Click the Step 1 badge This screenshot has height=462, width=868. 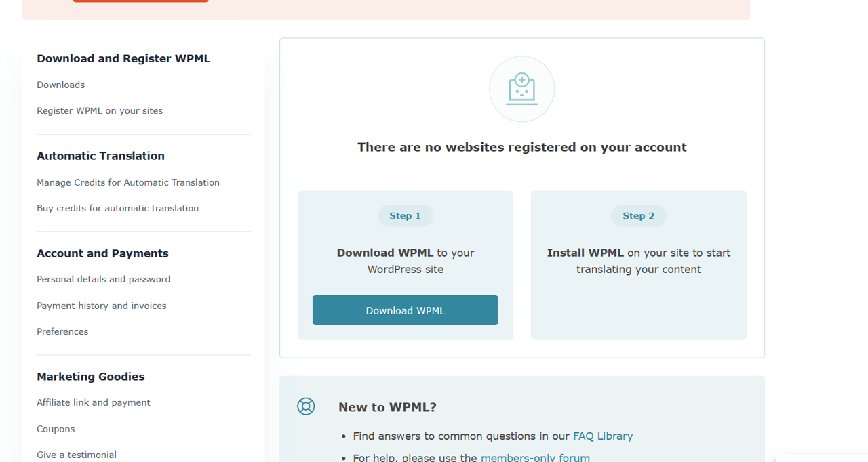[406, 215]
